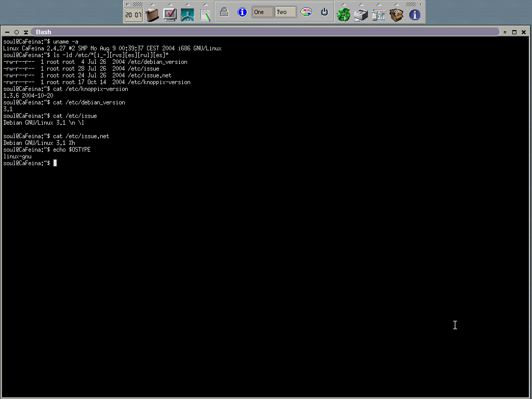The image size is (532, 399).
Task: Expand the subpanel arrow above the printer icon
Action: point(361,4)
